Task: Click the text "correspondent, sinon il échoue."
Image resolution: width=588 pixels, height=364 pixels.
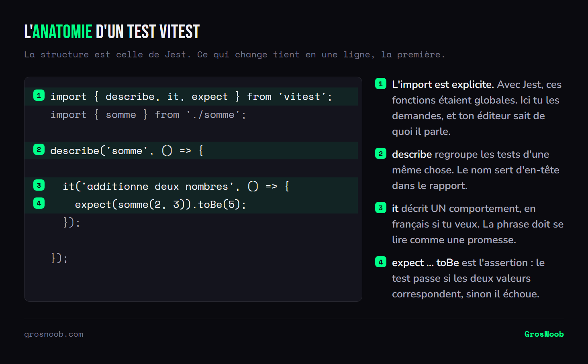Action: (465, 294)
